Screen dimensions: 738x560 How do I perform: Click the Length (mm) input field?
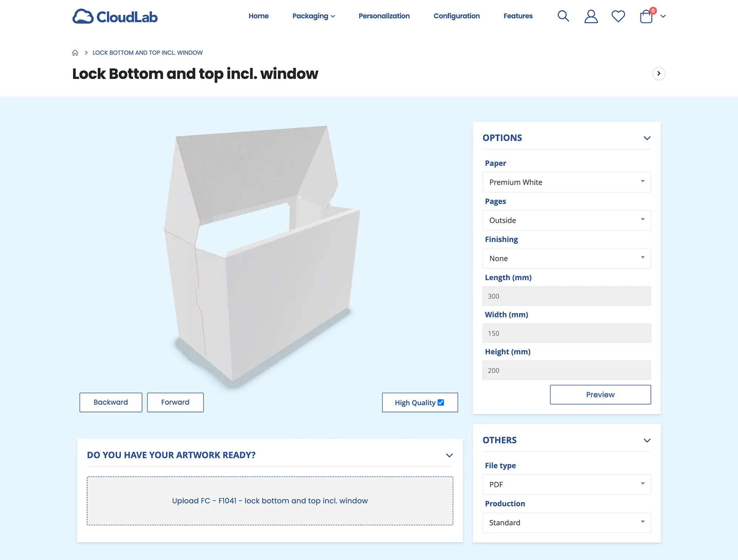tap(566, 296)
